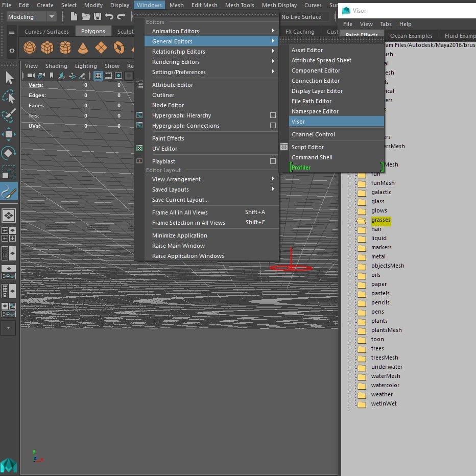Open option box for Hypergraph: Connections

273,125
